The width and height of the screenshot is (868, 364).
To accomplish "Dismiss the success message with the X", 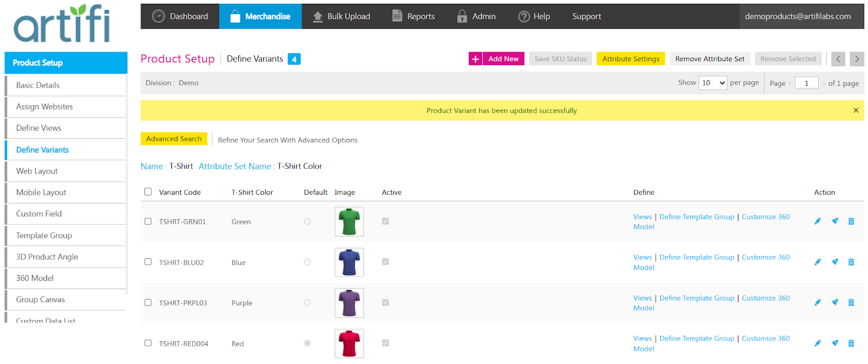I will (x=856, y=111).
